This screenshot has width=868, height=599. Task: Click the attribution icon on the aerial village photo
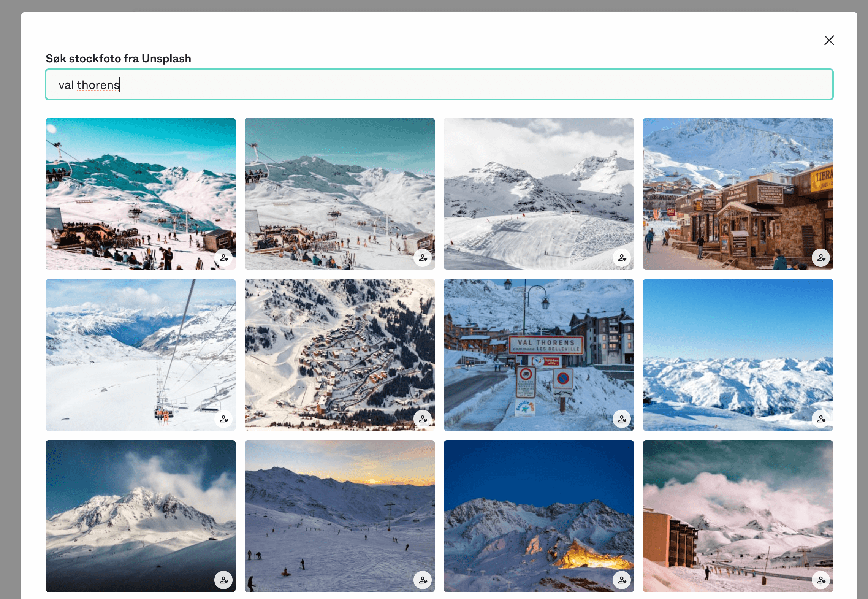tap(423, 419)
